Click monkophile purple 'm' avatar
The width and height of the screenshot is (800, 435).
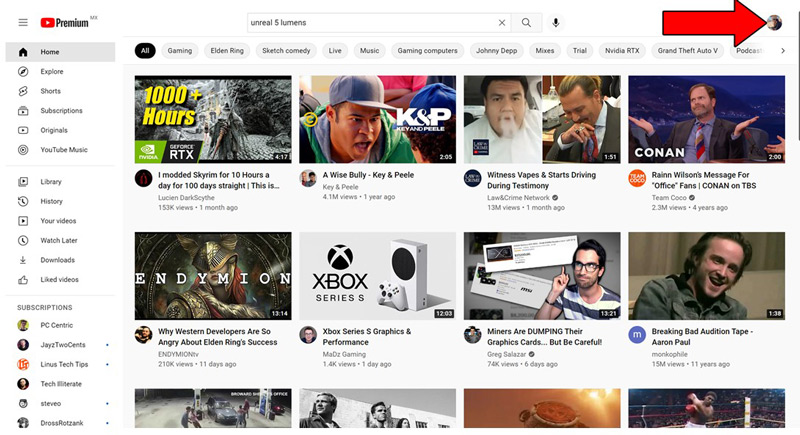pyautogui.click(x=637, y=335)
